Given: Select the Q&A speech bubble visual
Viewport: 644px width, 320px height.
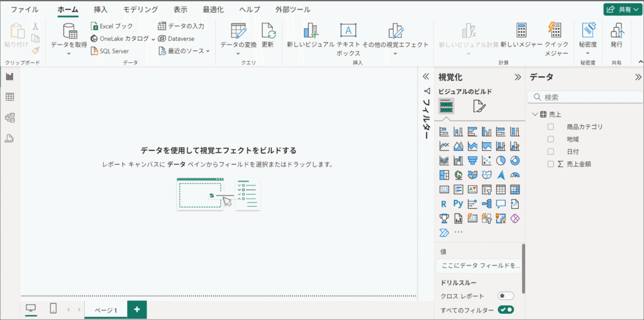Looking at the screenshot, I should click(x=501, y=204).
